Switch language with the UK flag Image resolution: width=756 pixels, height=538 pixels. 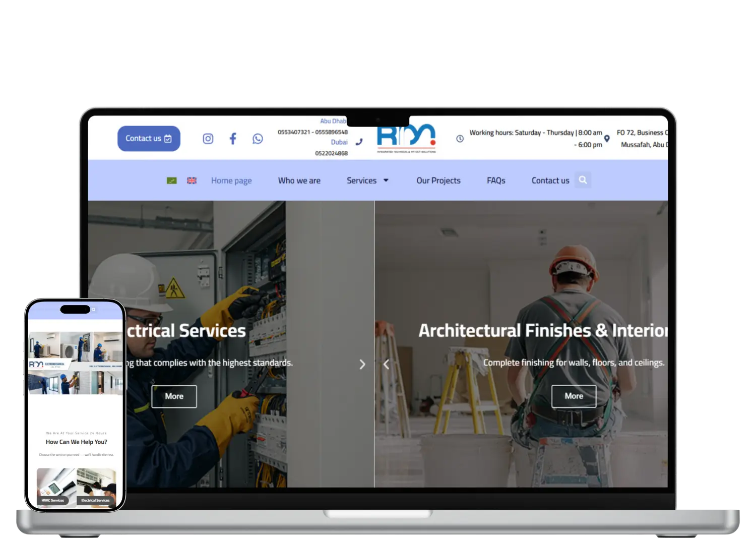point(192,181)
